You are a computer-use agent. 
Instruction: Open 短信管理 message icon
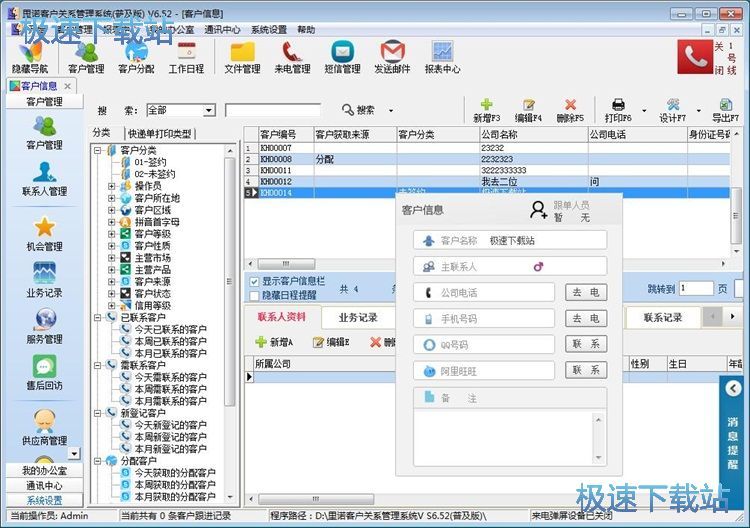pos(342,58)
